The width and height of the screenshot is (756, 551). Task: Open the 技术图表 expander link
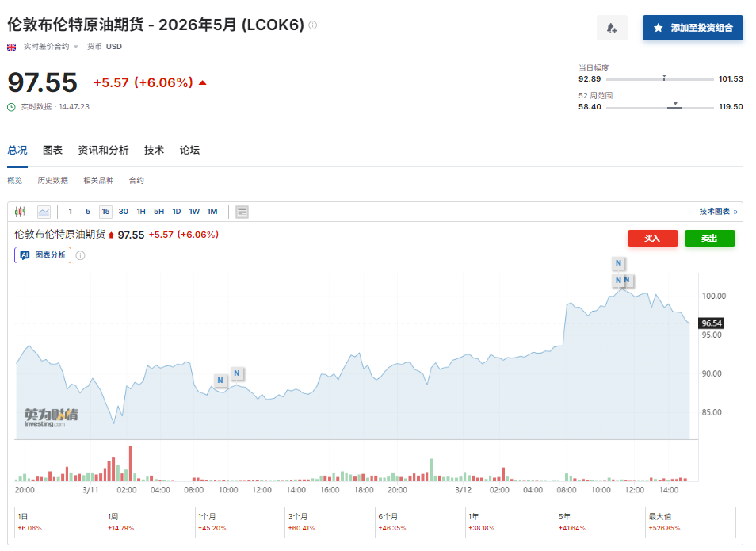point(718,212)
